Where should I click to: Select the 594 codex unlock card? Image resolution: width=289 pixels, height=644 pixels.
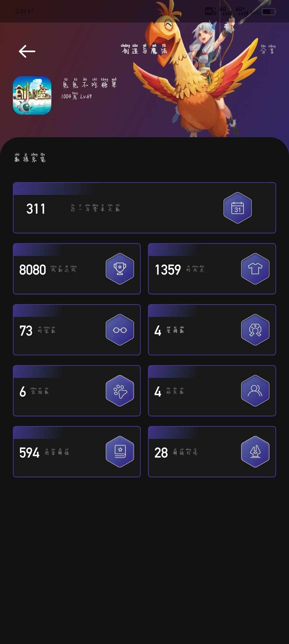click(x=77, y=451)
